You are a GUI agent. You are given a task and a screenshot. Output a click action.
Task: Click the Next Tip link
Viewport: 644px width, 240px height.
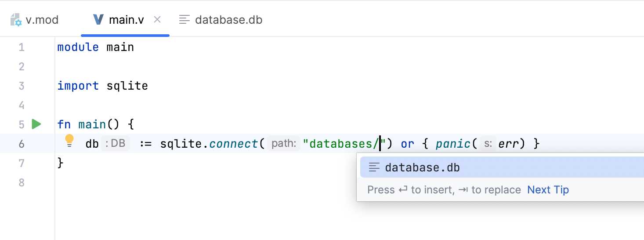tap(548, 190)
